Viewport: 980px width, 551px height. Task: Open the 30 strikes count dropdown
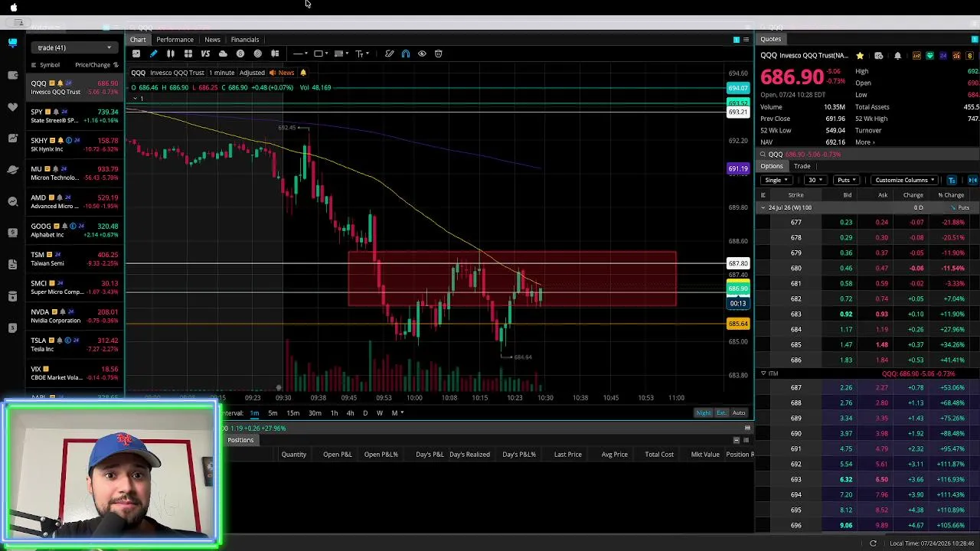(x=815, y=180)
